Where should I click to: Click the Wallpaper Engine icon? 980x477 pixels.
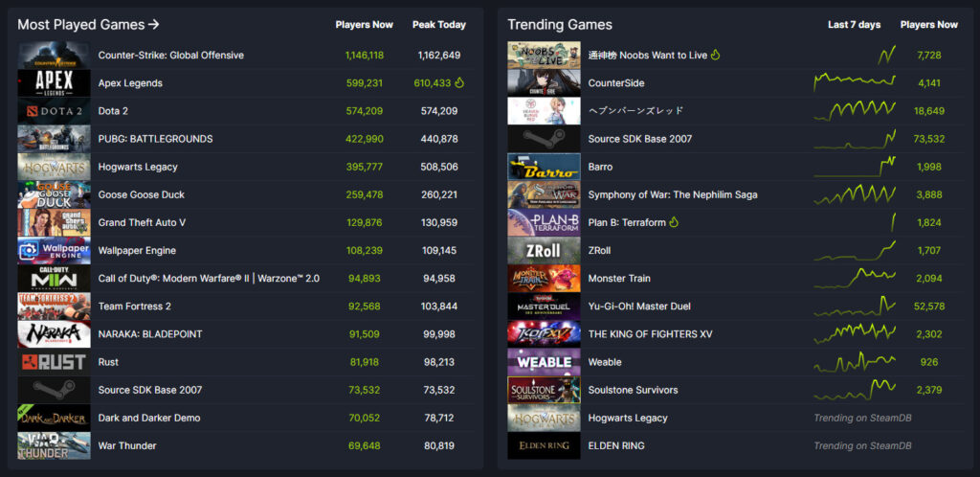click(x=54, y=251)
